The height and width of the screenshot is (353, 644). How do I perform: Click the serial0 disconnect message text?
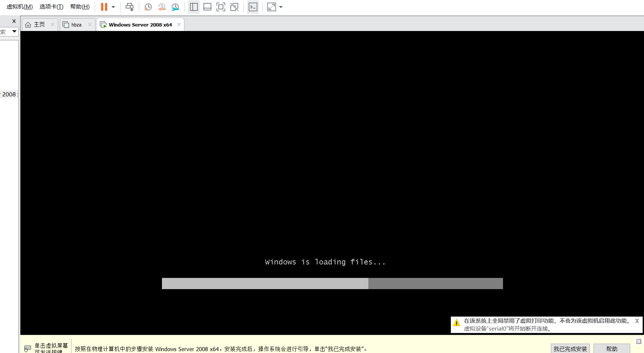click(x=507, y=329)
